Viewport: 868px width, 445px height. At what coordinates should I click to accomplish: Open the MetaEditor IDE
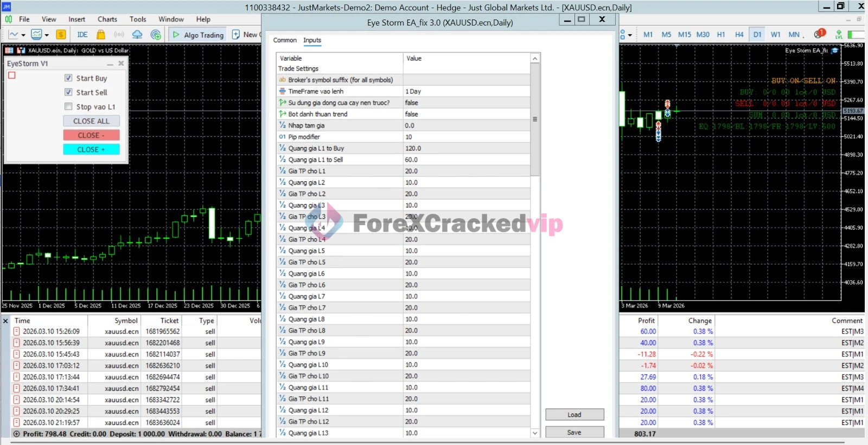click(x=82, y=35)
